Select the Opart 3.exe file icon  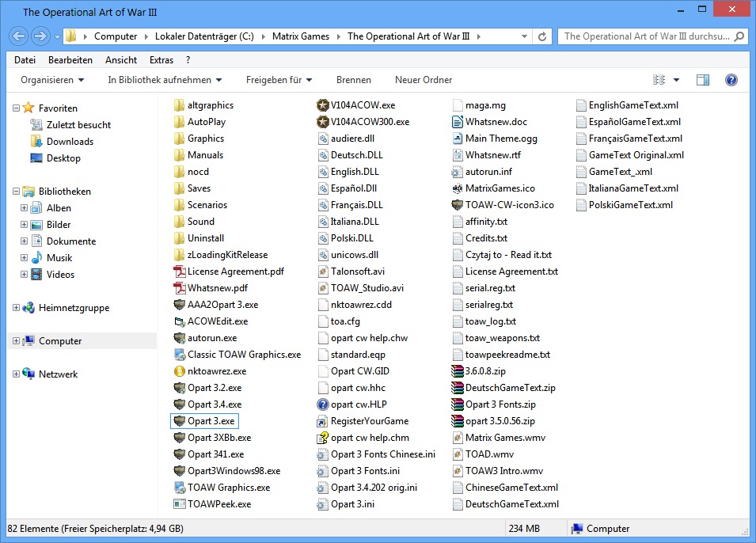click(180, 421)
